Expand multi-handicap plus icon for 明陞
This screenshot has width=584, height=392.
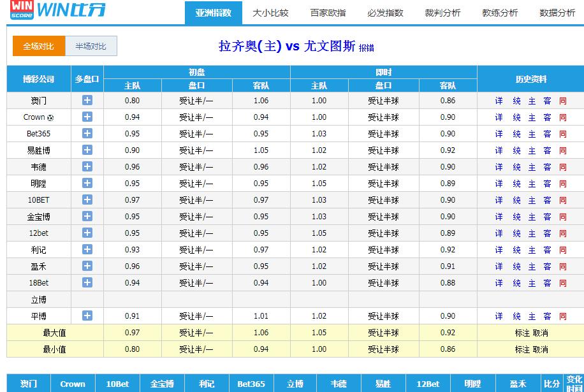pyautogui.click(x=87, y=183)
